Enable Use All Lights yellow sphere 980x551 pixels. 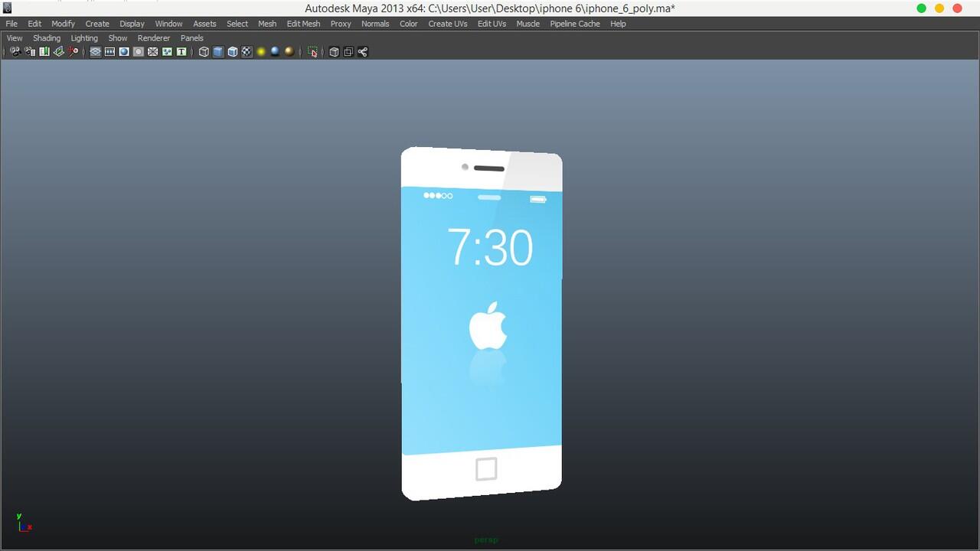(x=261, y=52)
